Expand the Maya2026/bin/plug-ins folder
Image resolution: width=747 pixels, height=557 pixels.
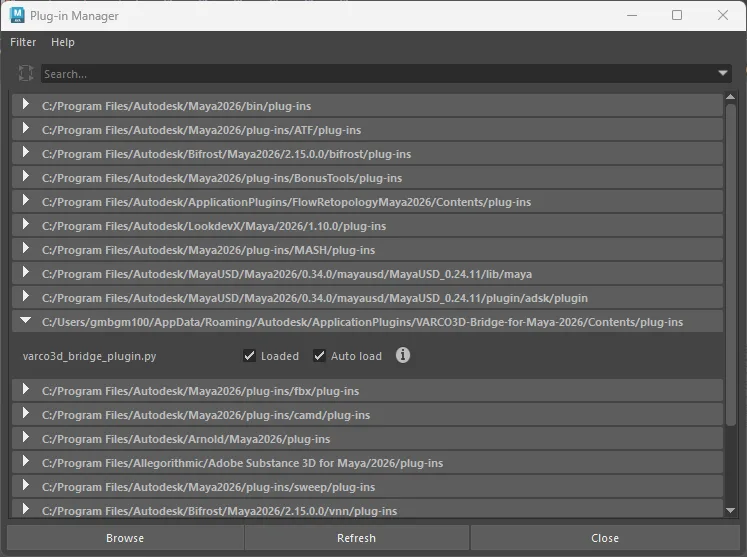click(x=26, y=104)
